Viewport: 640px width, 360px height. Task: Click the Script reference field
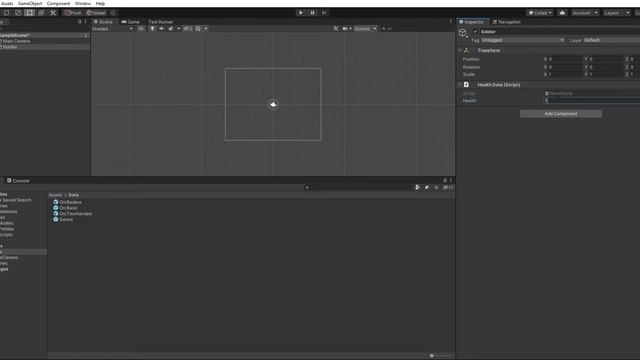click(592, 93)
